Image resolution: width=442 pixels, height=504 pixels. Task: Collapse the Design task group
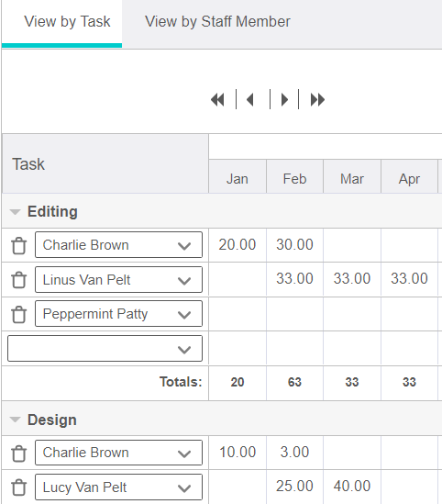15,420
